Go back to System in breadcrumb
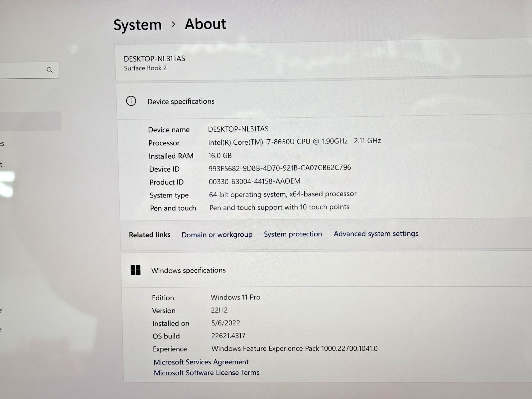 pos(137,25)
